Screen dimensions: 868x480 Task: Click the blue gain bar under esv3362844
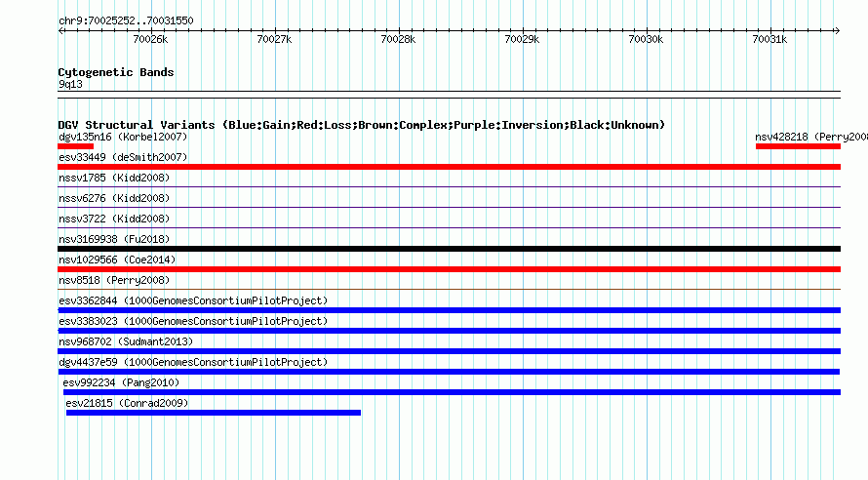(449, 310)
